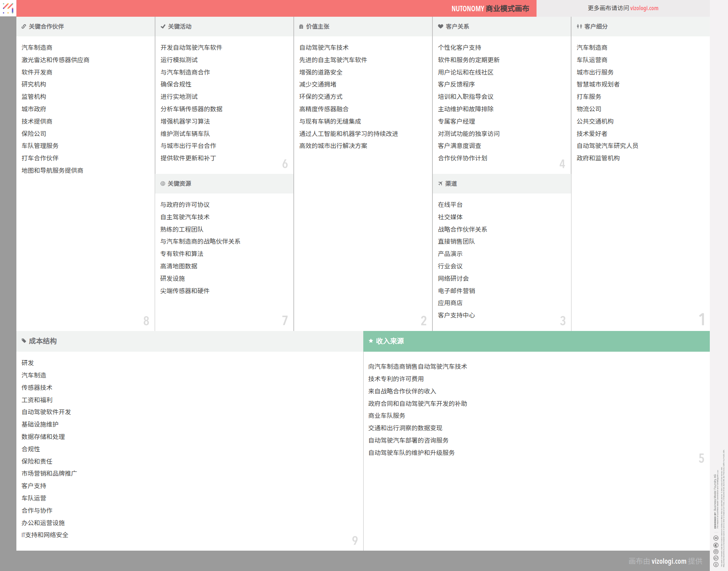The width and height of the screenshot is (728, 571).
Task: Click 开发自动驾驶汽车软件 activity item
Action: [x=191, y=48]
